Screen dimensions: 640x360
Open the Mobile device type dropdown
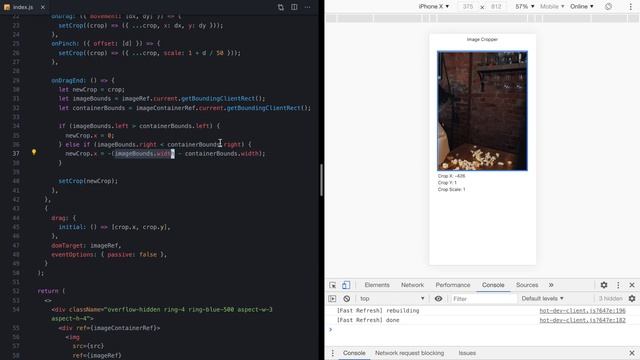click(x=552, y=7)
